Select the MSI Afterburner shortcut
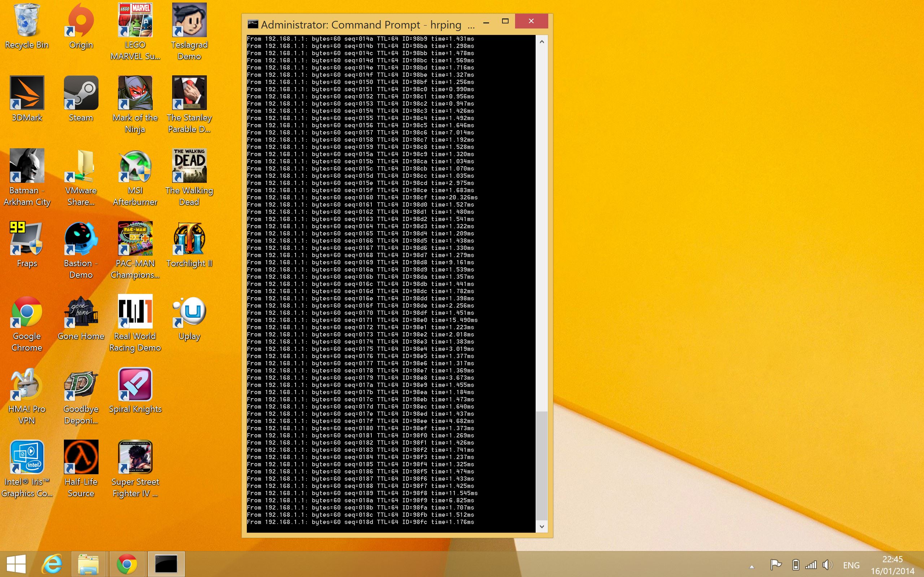924x577 pixels. (x=135, y=166)
